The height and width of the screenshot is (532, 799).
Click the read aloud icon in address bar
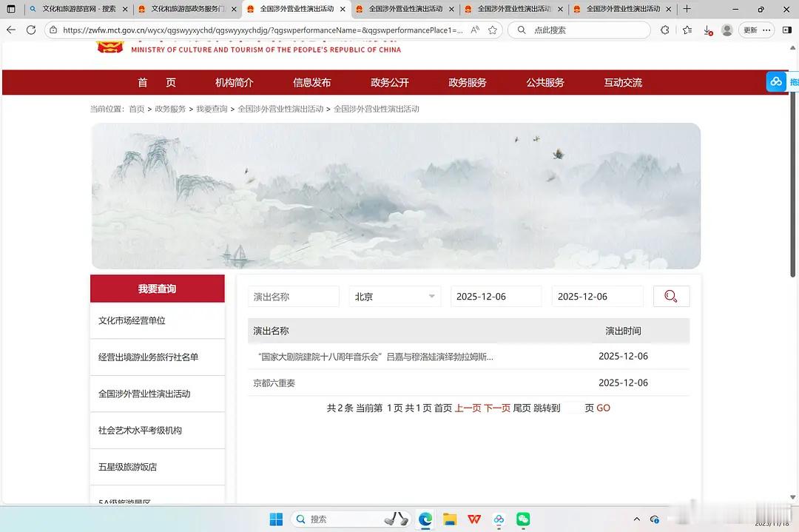click(475, 30)
